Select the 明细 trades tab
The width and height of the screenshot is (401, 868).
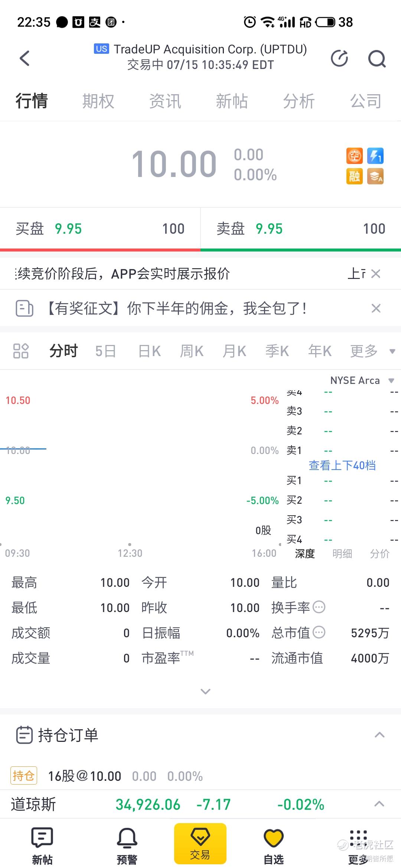[342, 554]
